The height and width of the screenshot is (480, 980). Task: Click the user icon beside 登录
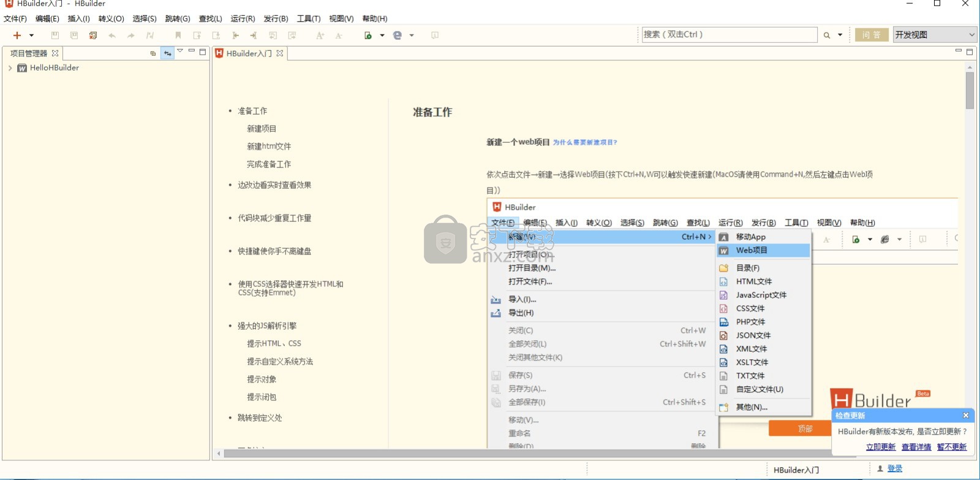tap(880, 468)
